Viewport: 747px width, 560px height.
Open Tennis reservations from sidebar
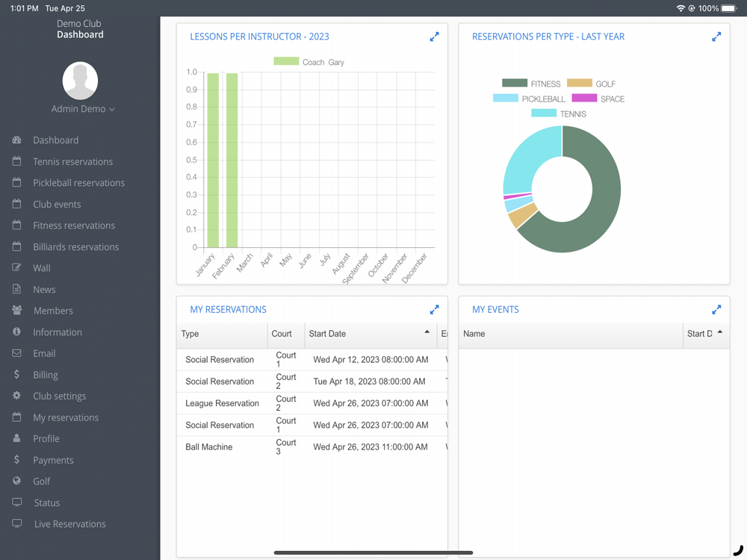coord(72,161)
